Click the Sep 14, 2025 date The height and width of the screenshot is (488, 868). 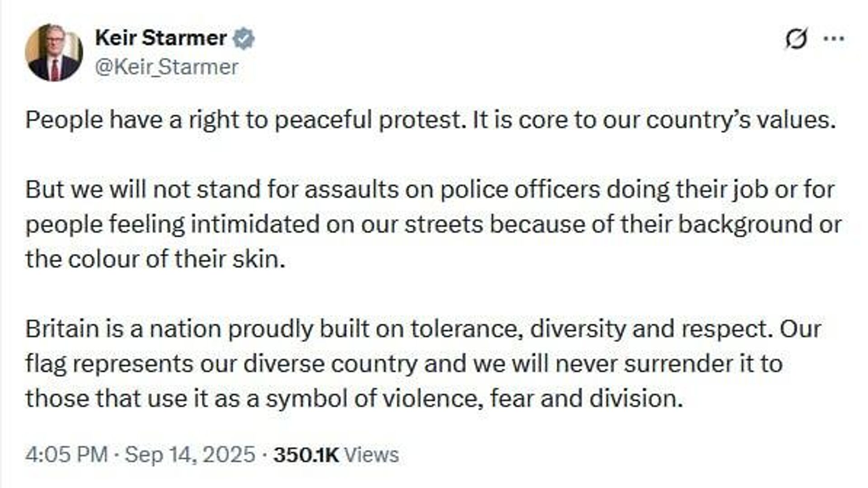tap(190, 455)
